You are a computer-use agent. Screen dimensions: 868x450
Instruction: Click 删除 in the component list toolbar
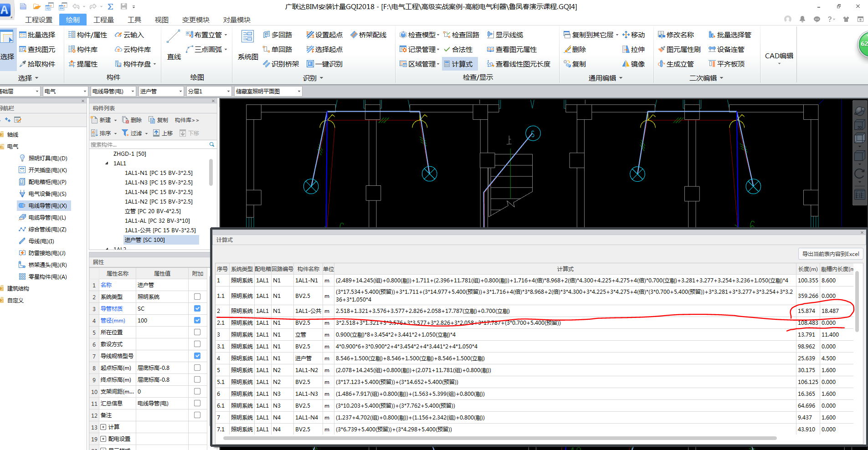coord(132,120)
